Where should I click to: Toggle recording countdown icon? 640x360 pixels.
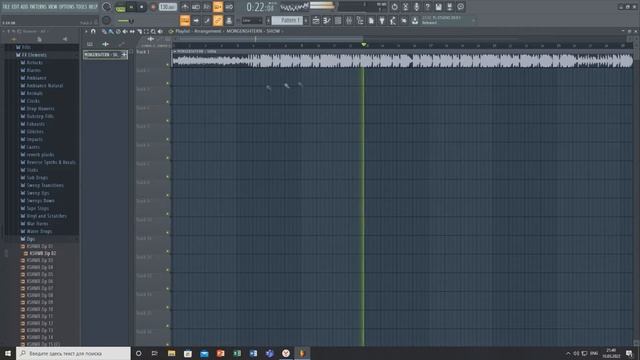click(x=207, y=7)
